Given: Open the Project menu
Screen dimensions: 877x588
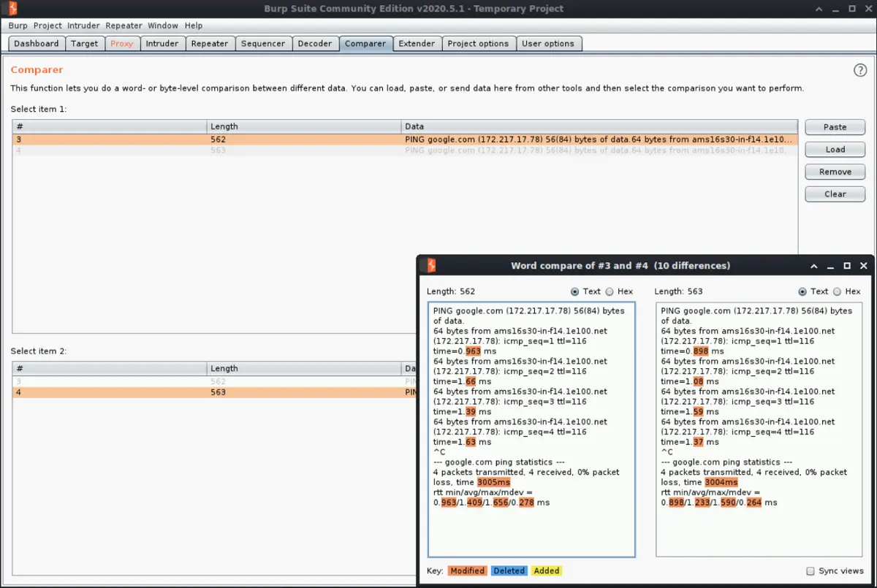Looking at the screenshot, I should [x=48, y=25].
